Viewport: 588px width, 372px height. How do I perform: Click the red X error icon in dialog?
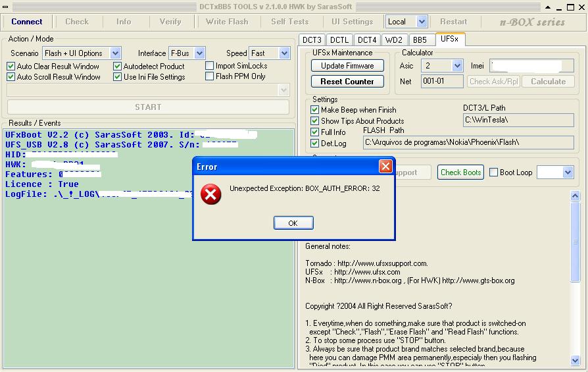pos(210,194)
